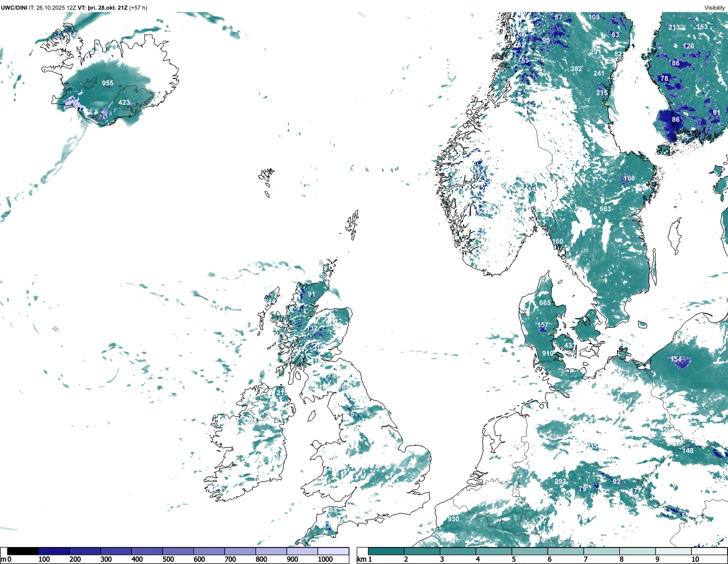Click the dark navy 100–200 m legend swatch
728x564 pixels.
click(54, 551)
